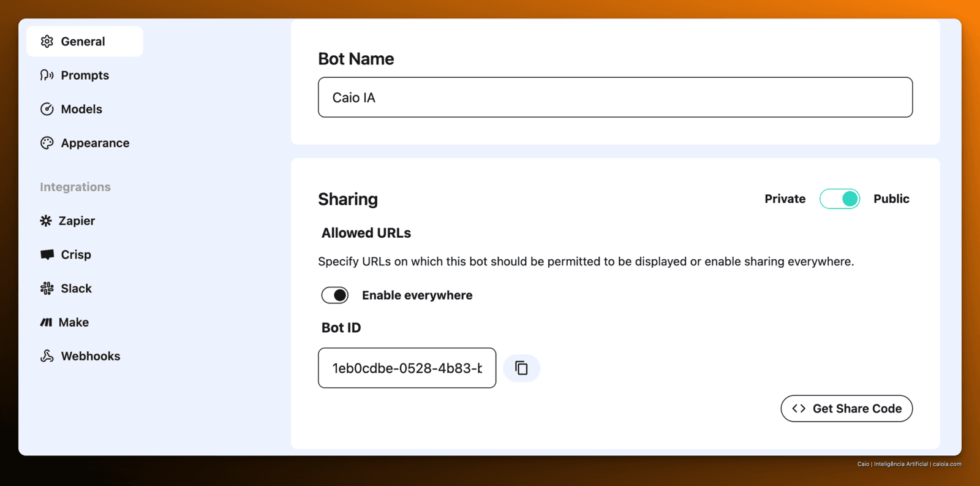Click the Zapier asterisk icon
The image size is (980, 486).
tap(46, 221)
